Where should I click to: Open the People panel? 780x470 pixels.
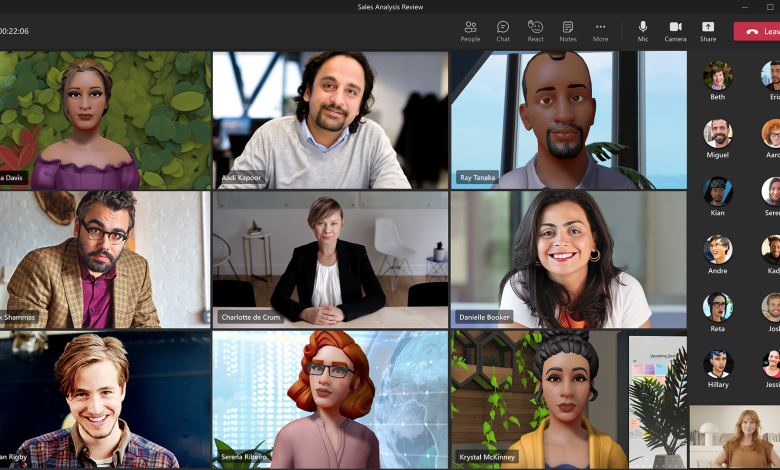(470, 31)
